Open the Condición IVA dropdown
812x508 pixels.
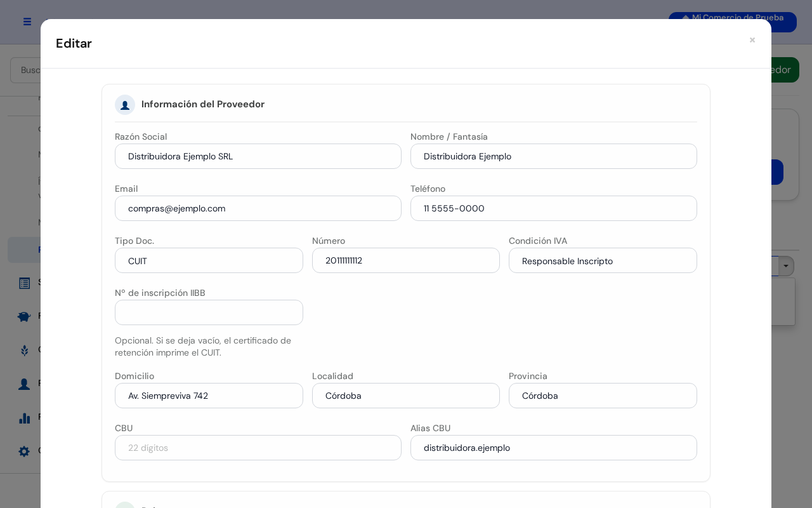pyautogui.click(x=603, y=260)
